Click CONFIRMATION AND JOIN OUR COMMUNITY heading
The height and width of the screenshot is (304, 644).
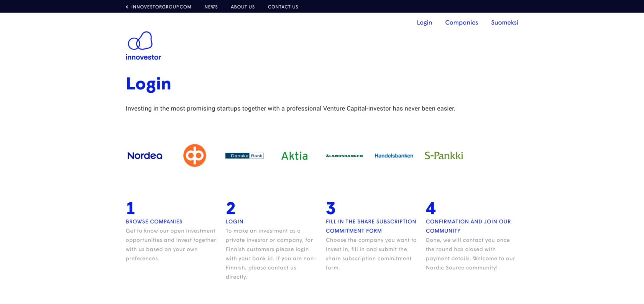tap(468, 226)
